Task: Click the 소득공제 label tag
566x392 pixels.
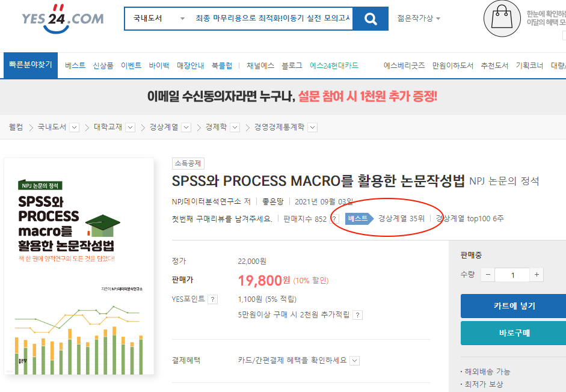Action: coord(188,164)
